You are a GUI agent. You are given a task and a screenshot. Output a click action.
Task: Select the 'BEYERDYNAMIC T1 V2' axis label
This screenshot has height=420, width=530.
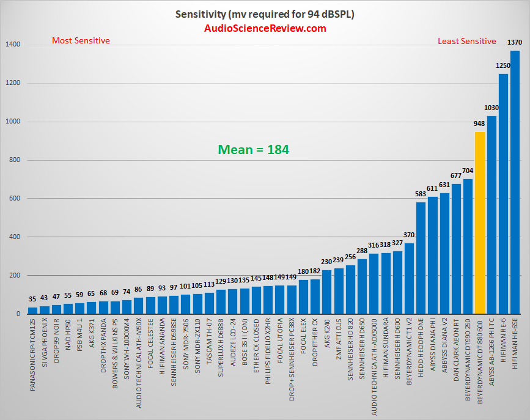[409, 352]
